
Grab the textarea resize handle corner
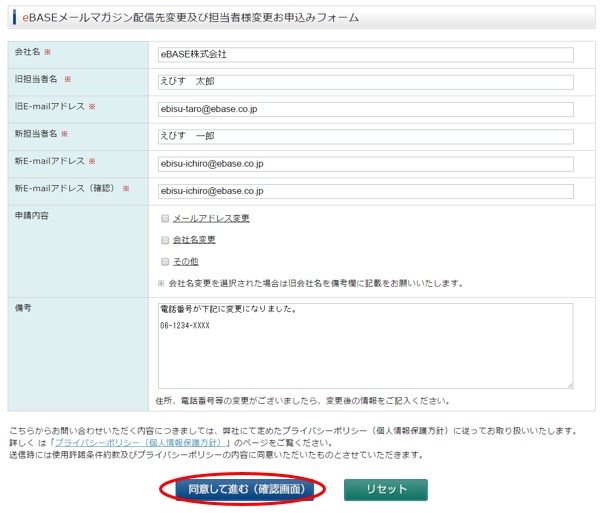pos(570,385)
